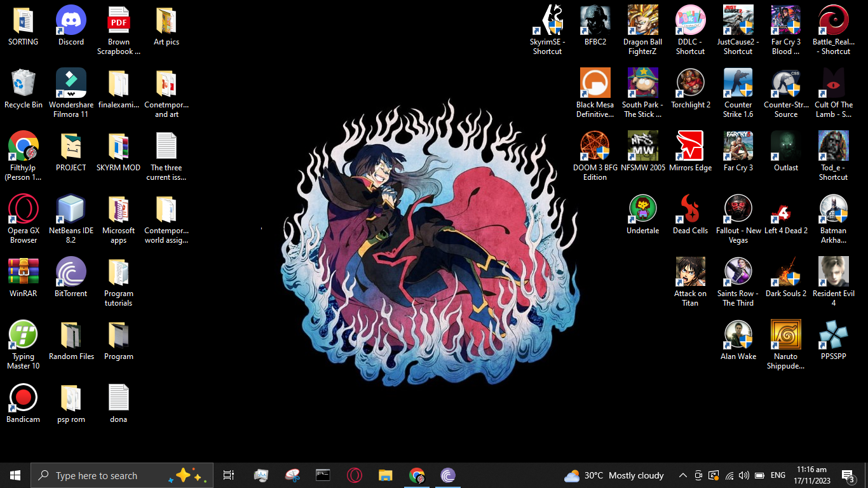The height and width of the screenshot is (488, 868).
Task: Open the Battle_Realms shortcut
Action: [834, 30]
